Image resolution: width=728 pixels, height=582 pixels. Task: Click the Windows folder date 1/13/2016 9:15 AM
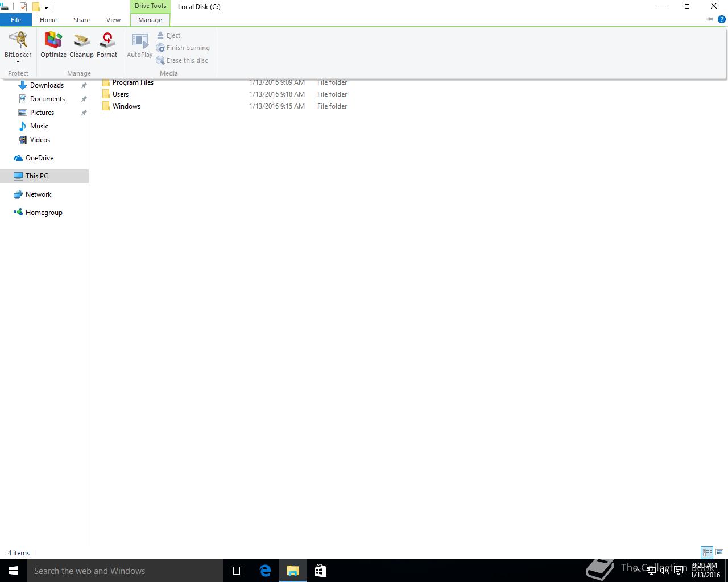point(277,106)
